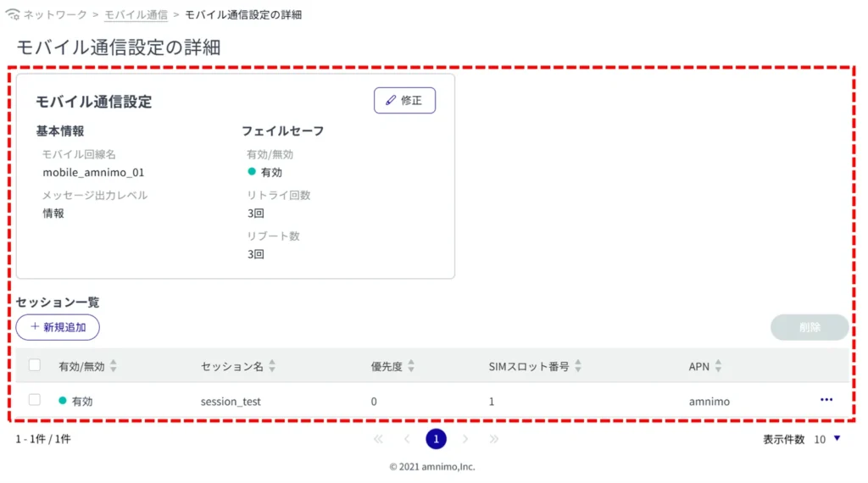Jump to the last page arrow
Viewport: 868px width, 483px height.
coord(493,439)
